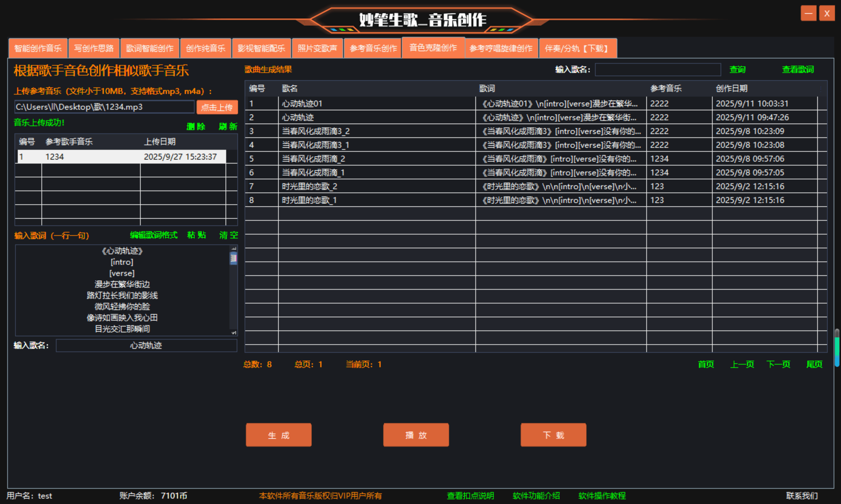Click lyrics box scrollbar down arrow
This screenshot has height=504, width=841.
pyautogui.click(x=234, y=333)
